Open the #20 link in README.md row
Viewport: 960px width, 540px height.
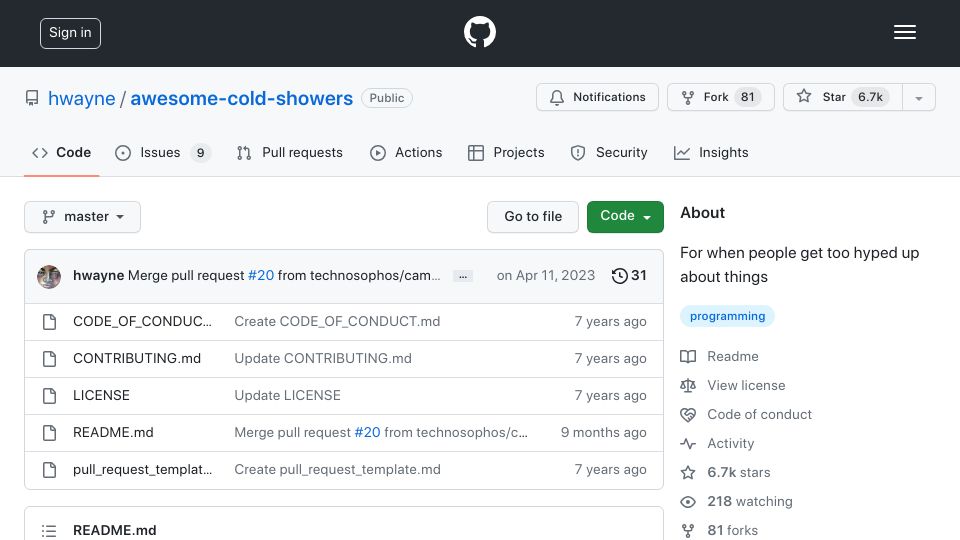[367, 432]
